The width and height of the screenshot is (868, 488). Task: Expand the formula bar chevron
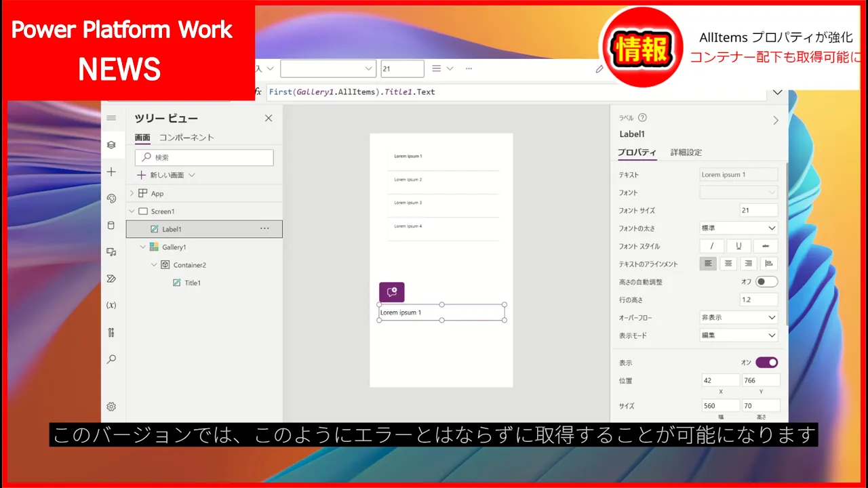pyautogui.click(x=777, y=92)
